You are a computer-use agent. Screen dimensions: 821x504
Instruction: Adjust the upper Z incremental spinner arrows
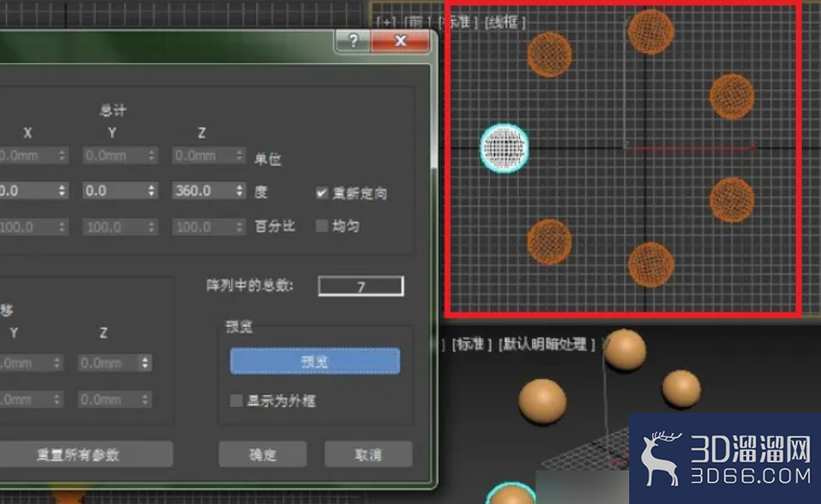146,363
